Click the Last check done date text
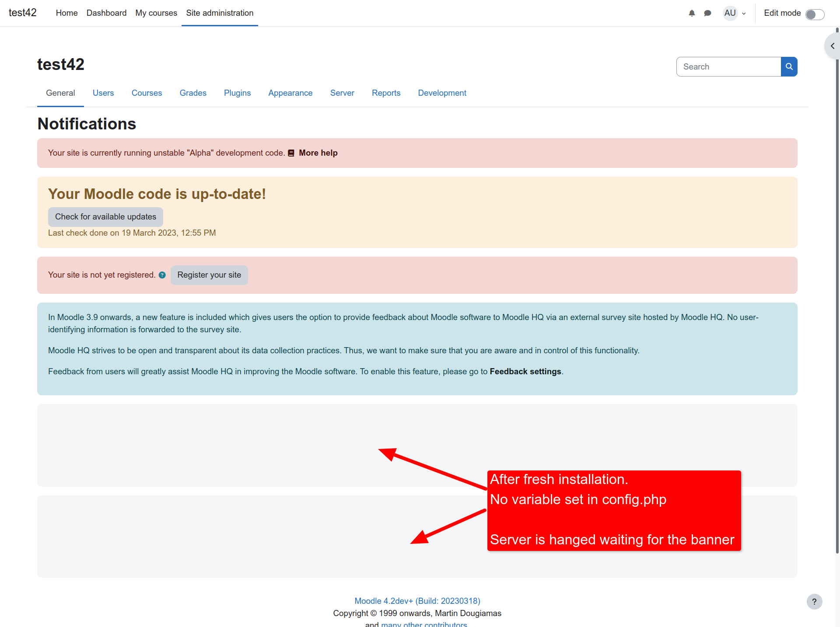 point(132,233)
